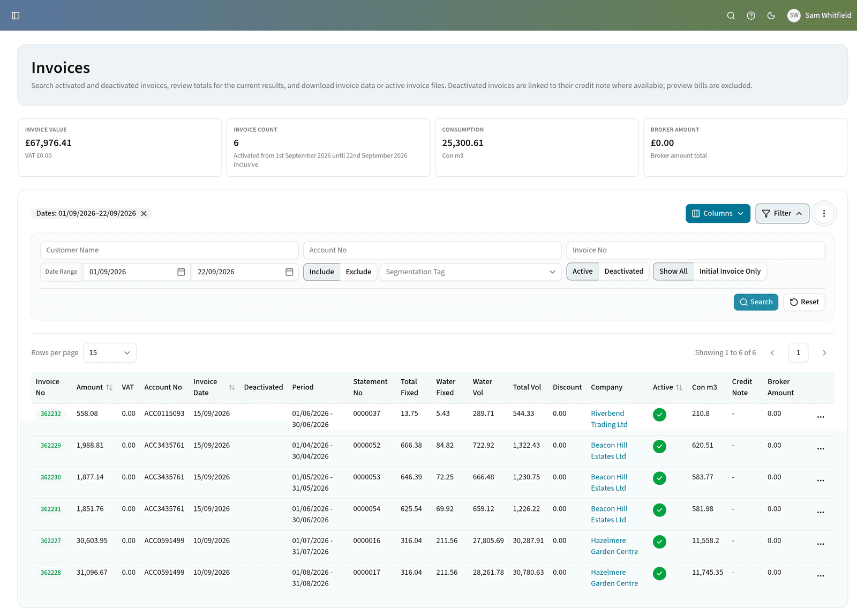Open end date calendar picker icon

point(289,272)
